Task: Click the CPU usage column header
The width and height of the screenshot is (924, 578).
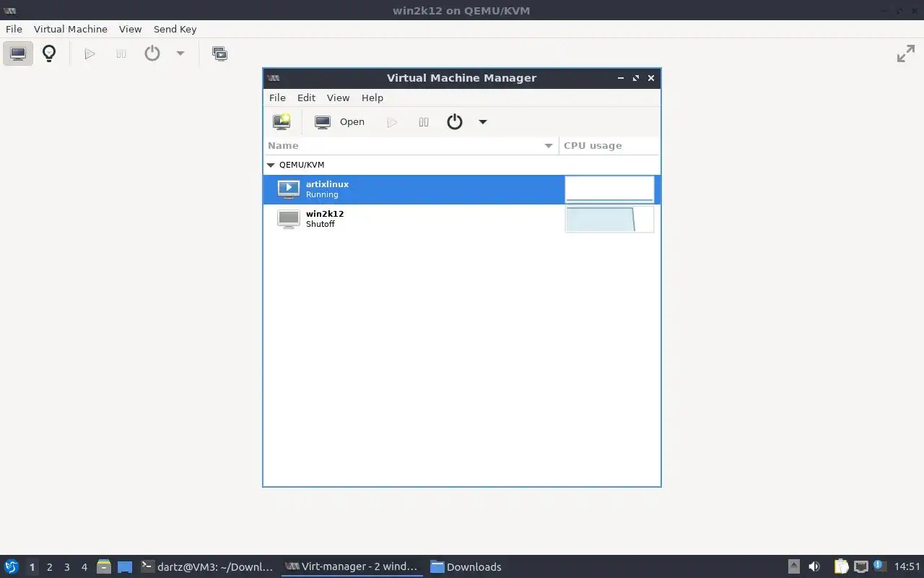Action: (609, 145)
